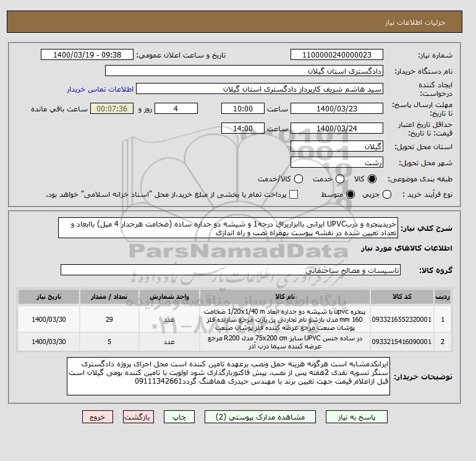Click the response deadline time 10:00
The height and width of the screenshot is (461, 476).
point(243,108)
